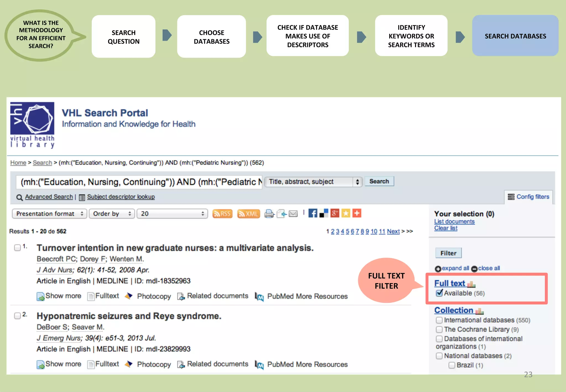Open title Turnover intention in new graduate nurses
The width and height of the screenshot is (566, 392).
tap(175, 248)
